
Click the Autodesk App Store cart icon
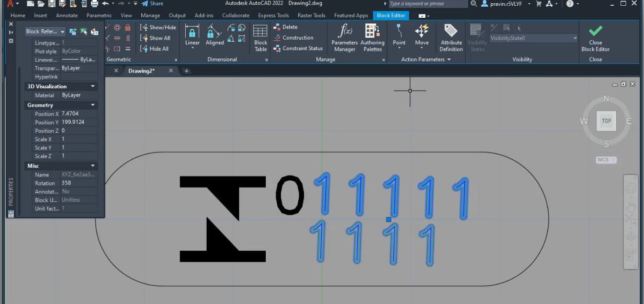coord(538,4)
